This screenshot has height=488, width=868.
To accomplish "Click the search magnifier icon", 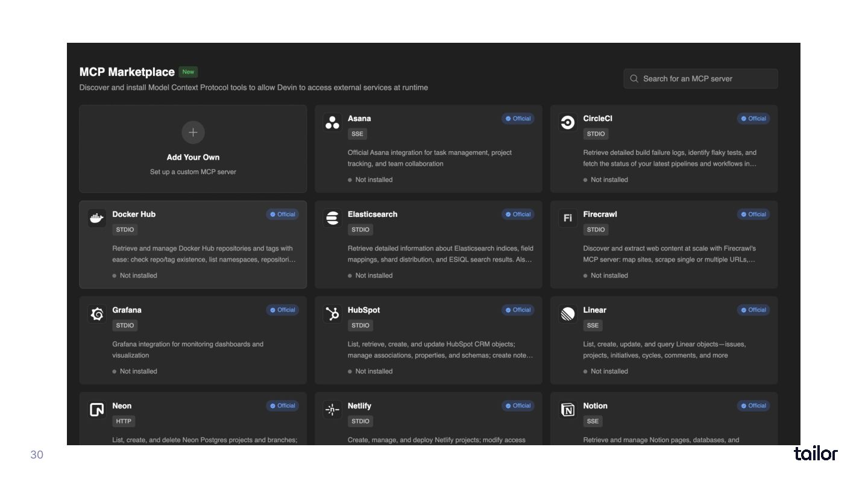I will click(x=634, y=78).
